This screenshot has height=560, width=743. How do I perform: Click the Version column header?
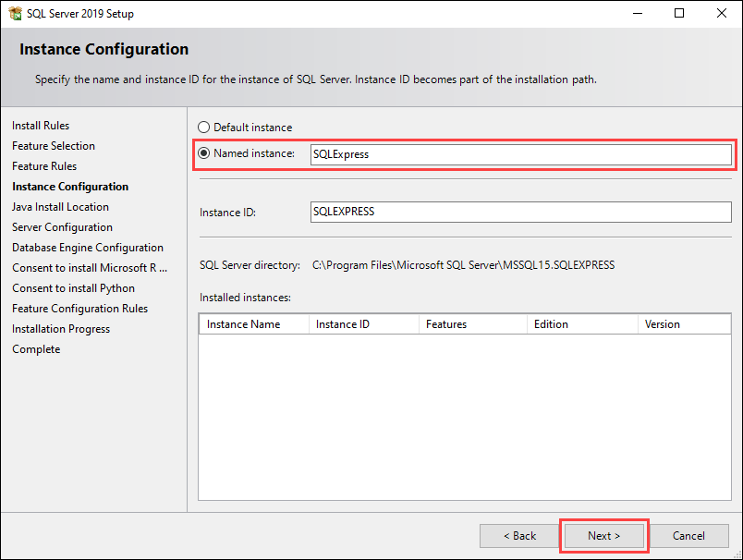point(663,324)
